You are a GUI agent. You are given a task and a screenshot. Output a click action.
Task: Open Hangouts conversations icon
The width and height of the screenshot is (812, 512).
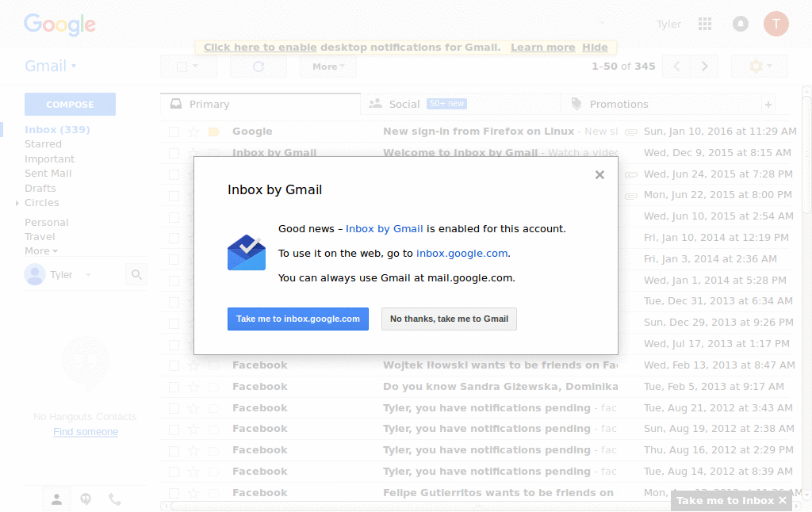(x=86, y=499)
